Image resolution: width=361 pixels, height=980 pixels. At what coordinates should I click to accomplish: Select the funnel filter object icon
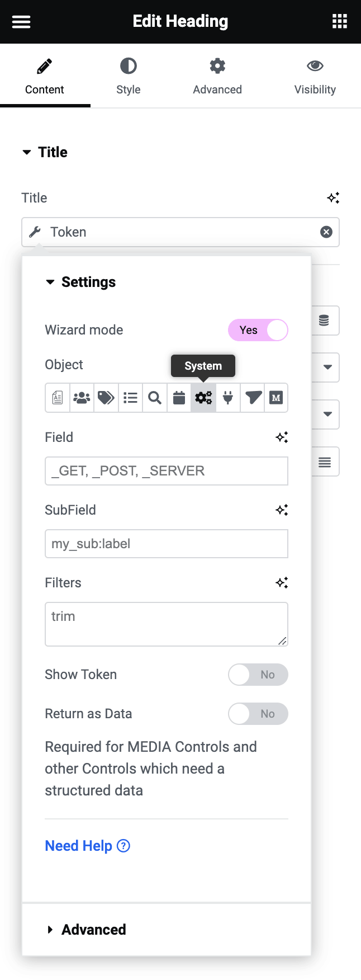(x=253, y=398)
